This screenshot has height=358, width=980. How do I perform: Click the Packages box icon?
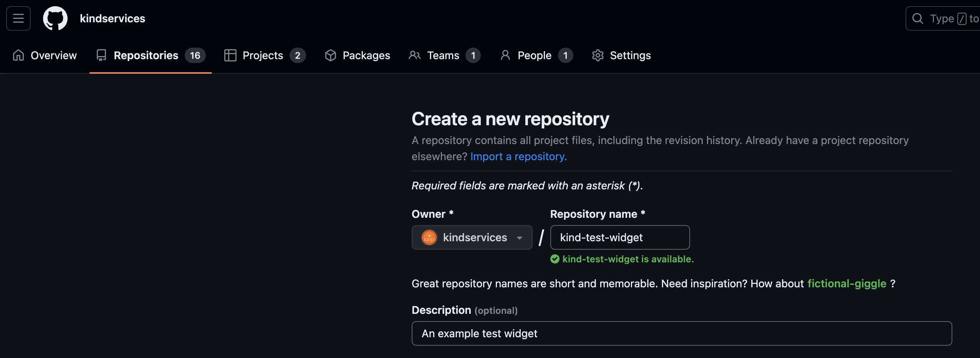tap(331, 55)
